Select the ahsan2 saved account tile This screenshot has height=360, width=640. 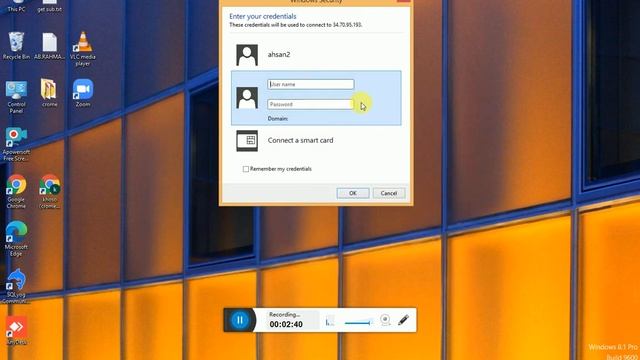[x=316, y=55]
